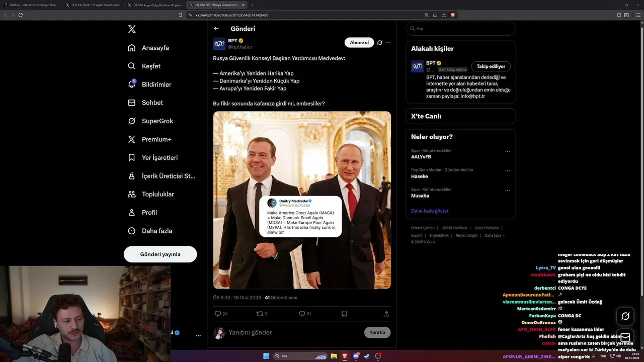Open Çerez Politikası footer link

pos(487,228)
